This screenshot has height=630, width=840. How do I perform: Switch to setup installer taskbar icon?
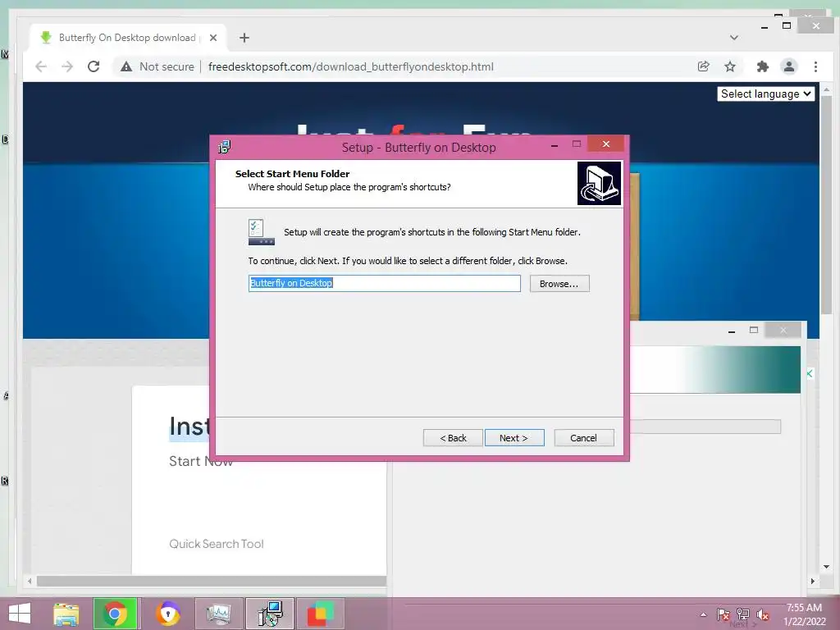pos(269,614)
